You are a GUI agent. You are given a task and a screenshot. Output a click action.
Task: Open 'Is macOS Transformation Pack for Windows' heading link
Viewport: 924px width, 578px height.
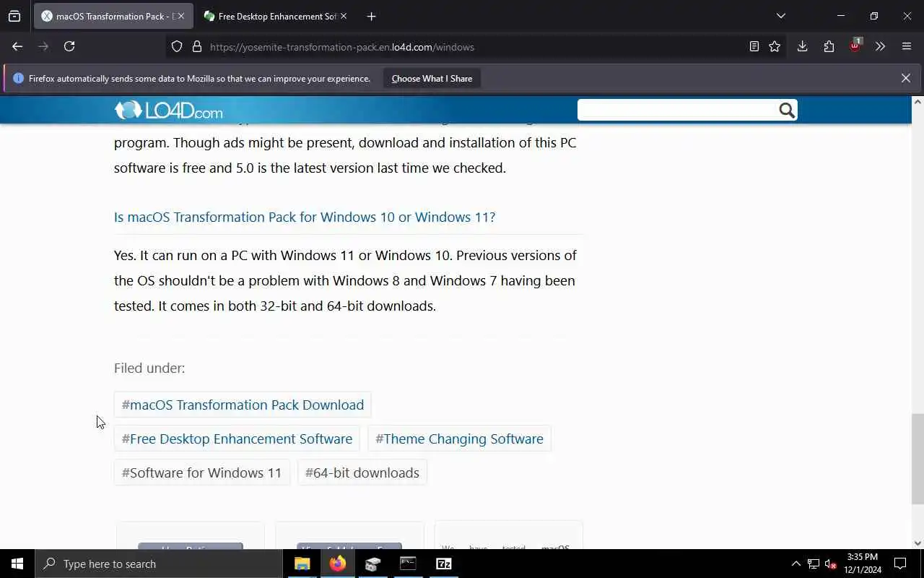(x=305, y=217)
